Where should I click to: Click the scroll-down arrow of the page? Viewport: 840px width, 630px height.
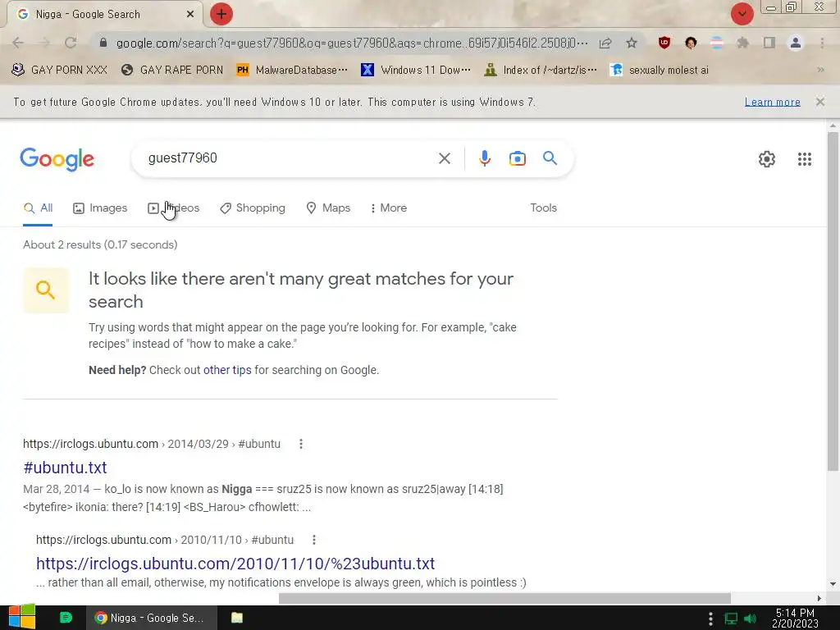click(833, 584)
